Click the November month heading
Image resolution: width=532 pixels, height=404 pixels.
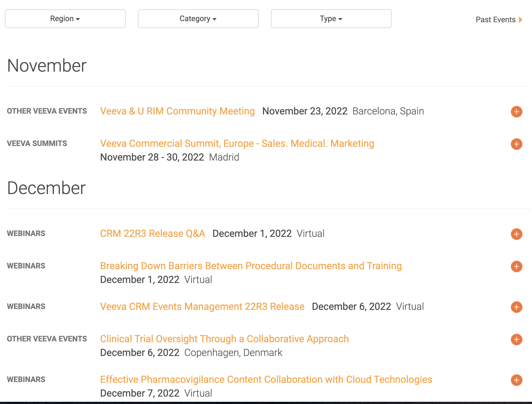click(x=47, y=66)
